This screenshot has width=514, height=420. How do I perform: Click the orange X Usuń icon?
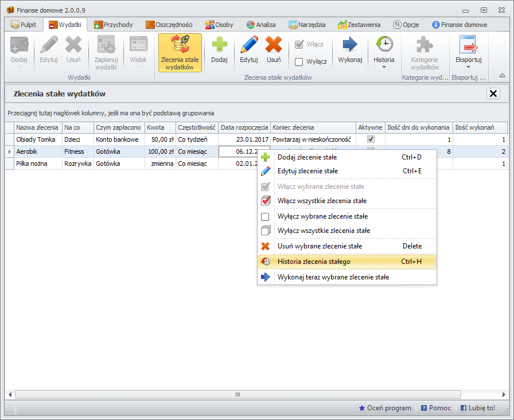point(274,45)
